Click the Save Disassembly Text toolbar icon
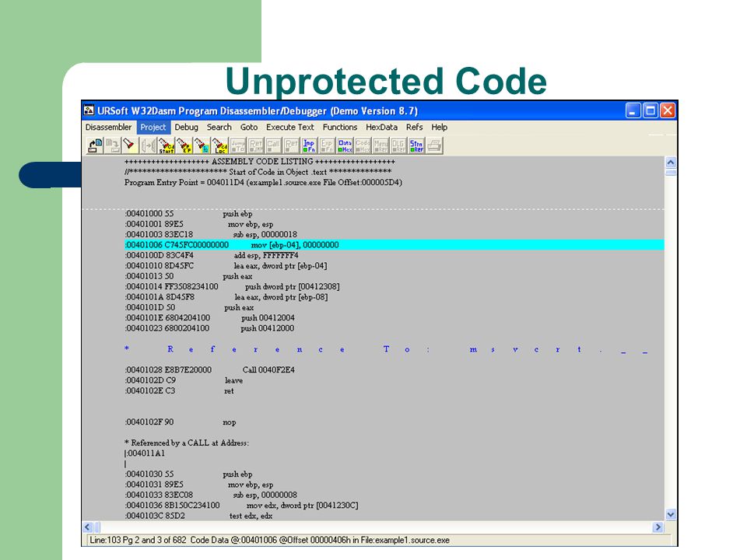747x560 pixels. 112,145
